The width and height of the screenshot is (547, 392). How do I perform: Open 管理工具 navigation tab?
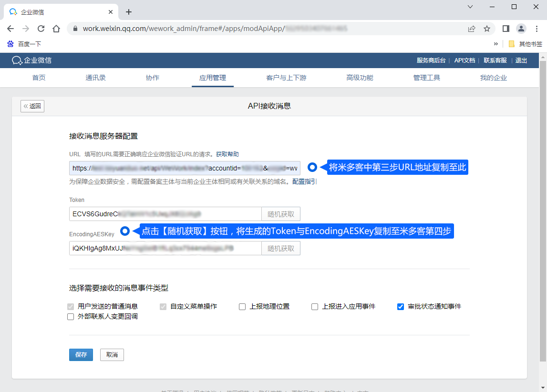(426, 78)
